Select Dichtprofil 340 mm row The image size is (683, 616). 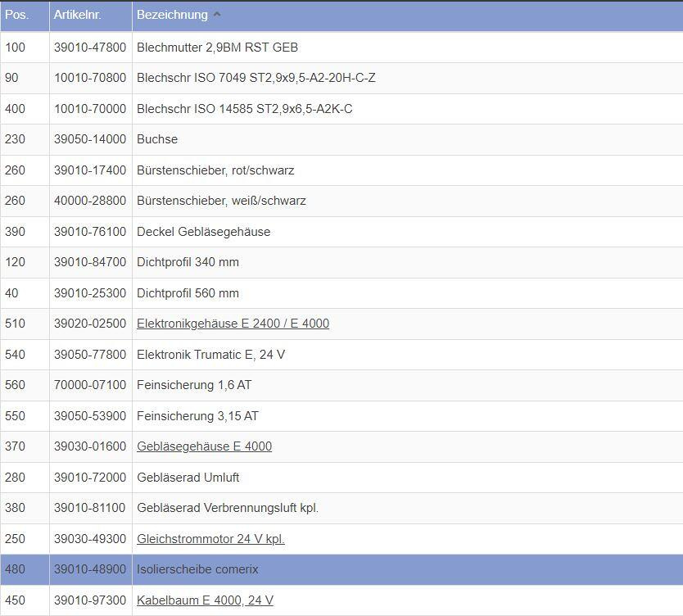tap(188, 262)
